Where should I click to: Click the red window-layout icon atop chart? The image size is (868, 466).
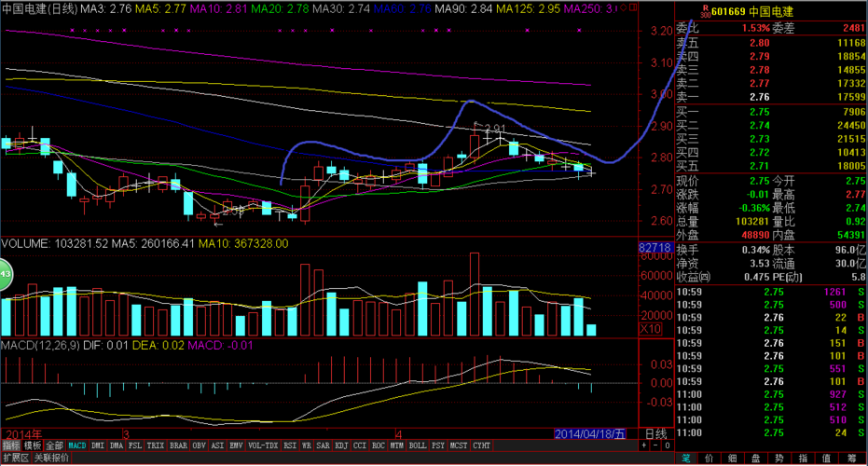(633, 7)
